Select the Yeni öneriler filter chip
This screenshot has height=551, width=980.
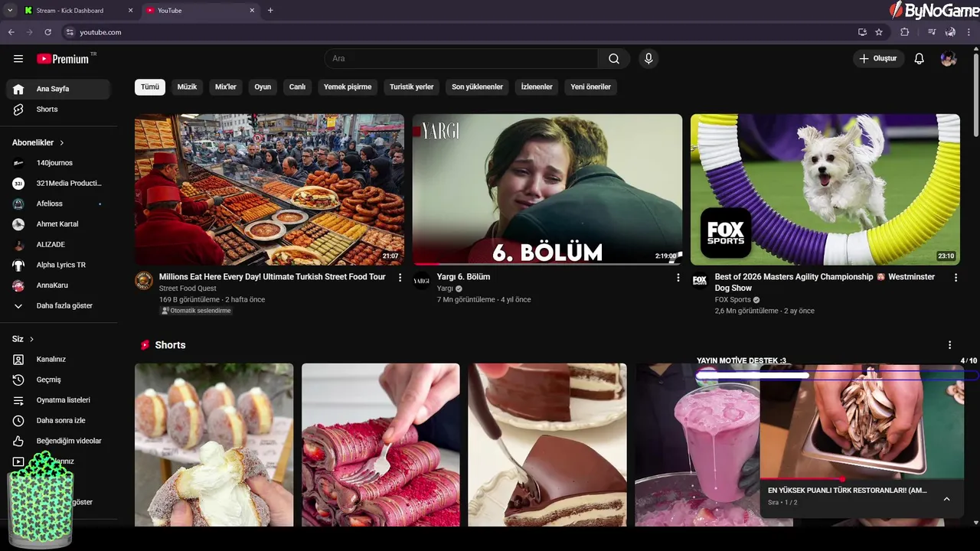click(590, 87)
